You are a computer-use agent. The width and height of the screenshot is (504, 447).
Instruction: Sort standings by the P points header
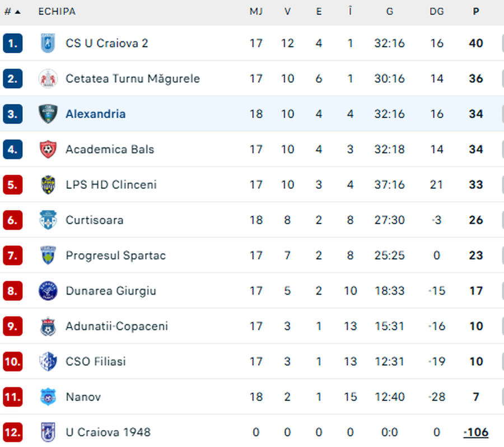476,12
